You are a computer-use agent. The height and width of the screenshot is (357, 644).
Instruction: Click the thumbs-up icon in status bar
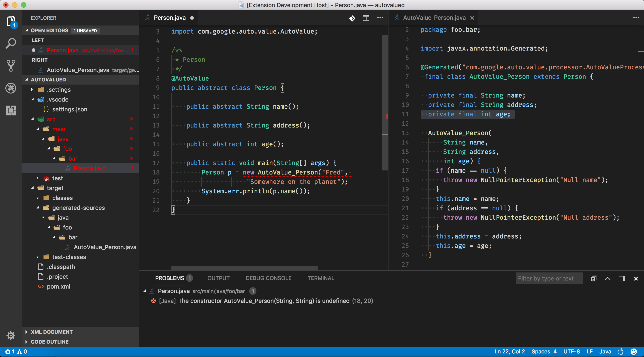621,352
